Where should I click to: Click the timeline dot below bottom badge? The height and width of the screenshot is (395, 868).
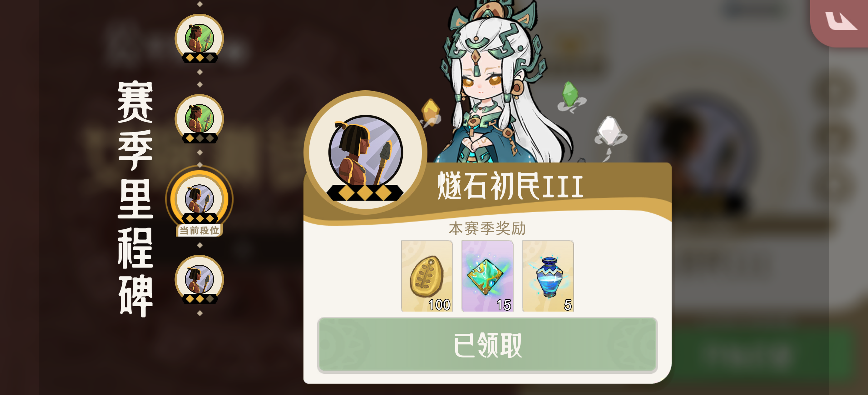click(x=200, y=313)
